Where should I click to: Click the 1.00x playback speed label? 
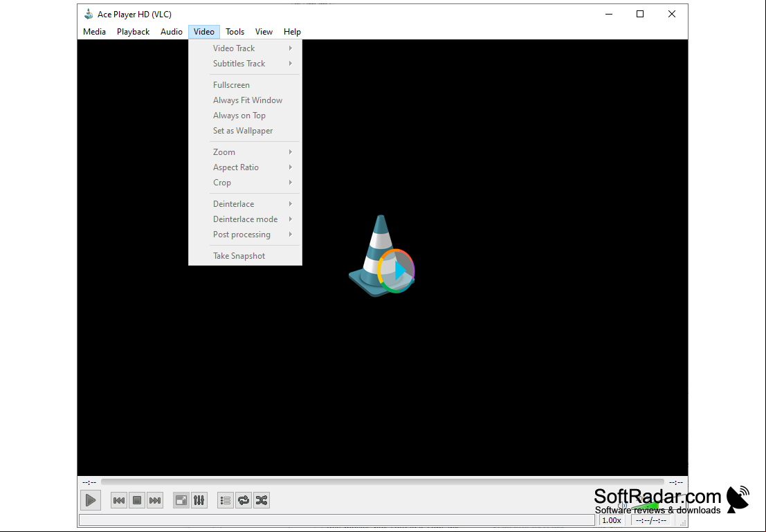click(612, 521)
